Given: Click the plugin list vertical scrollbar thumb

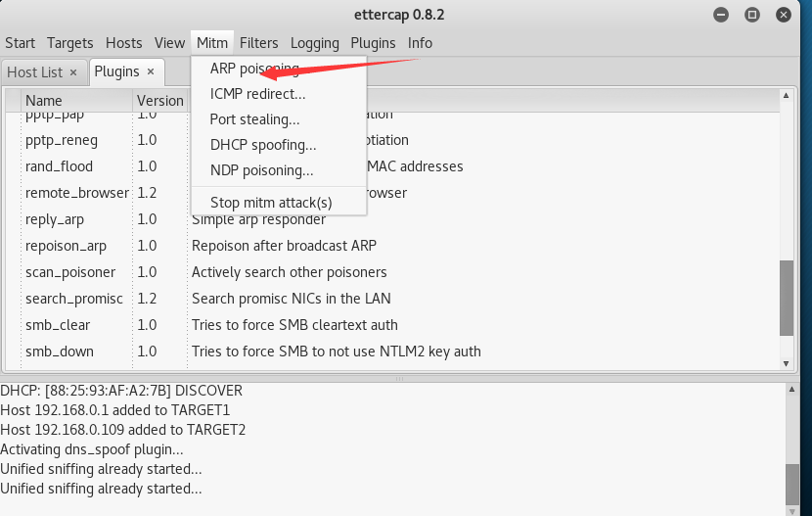Looking at the screenshot, I should pos(785,299).
